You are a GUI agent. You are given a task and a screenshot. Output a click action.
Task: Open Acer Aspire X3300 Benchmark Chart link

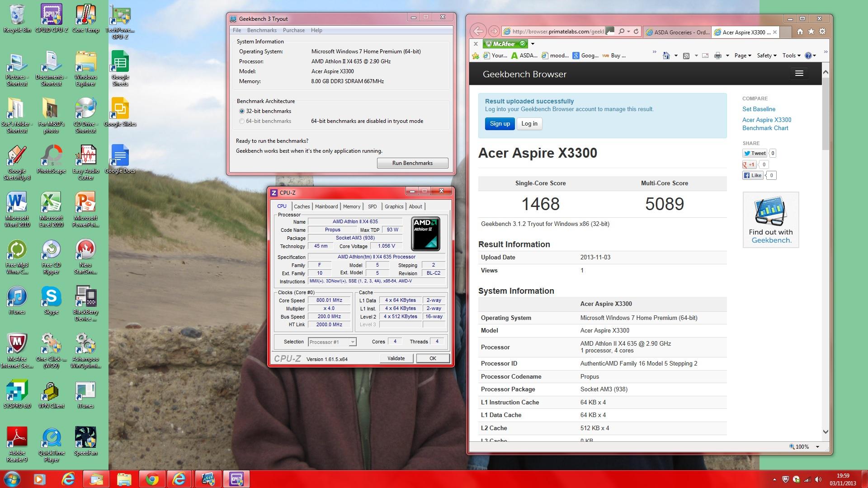coord(767,124)
